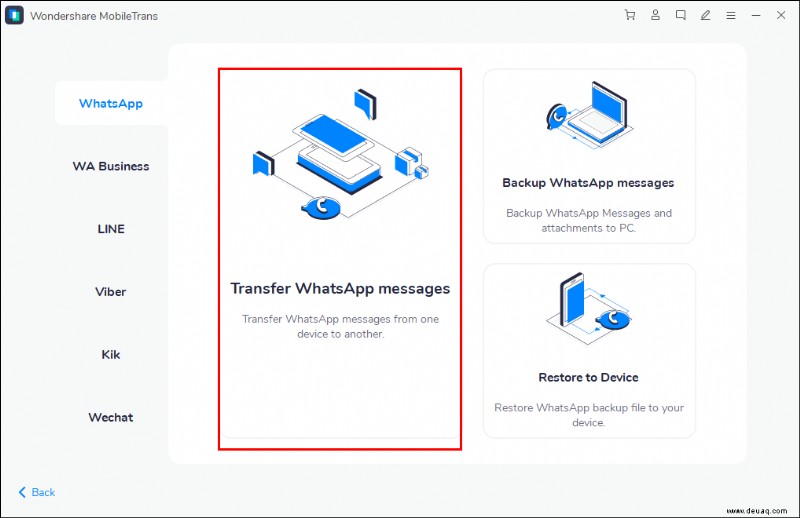800x518 pixels.
Task: Close the MobileTrans window
Action: (781, 15)
